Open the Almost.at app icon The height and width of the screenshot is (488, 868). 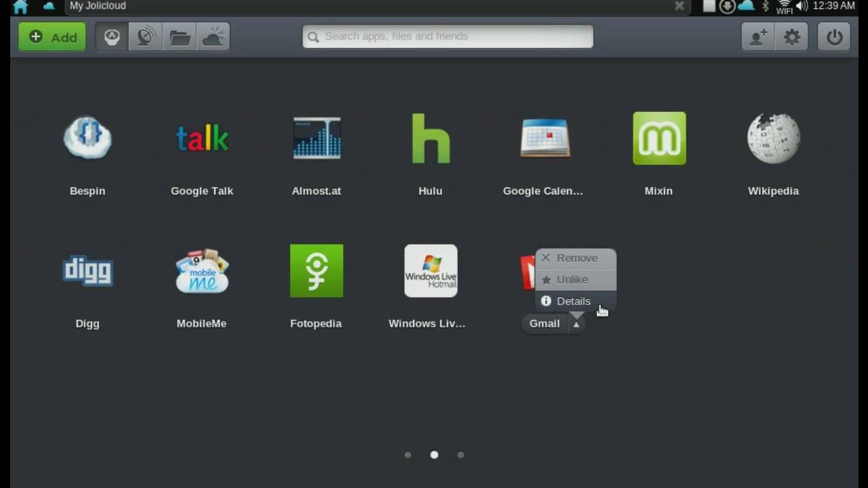pos(317,138)
